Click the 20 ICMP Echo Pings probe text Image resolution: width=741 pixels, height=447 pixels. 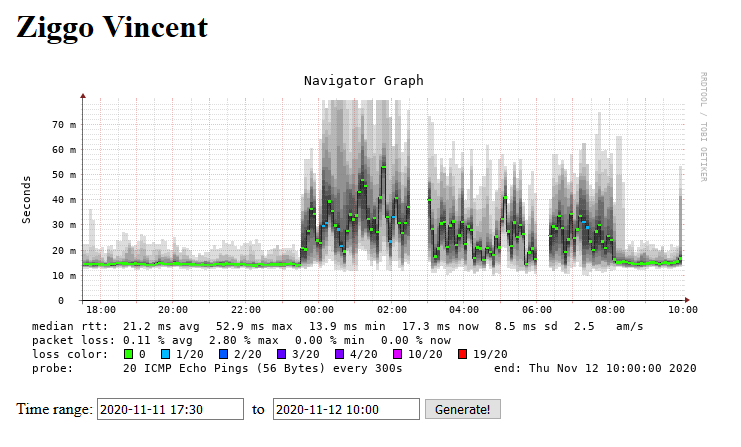pyautogui.click(x=262, y=368)
